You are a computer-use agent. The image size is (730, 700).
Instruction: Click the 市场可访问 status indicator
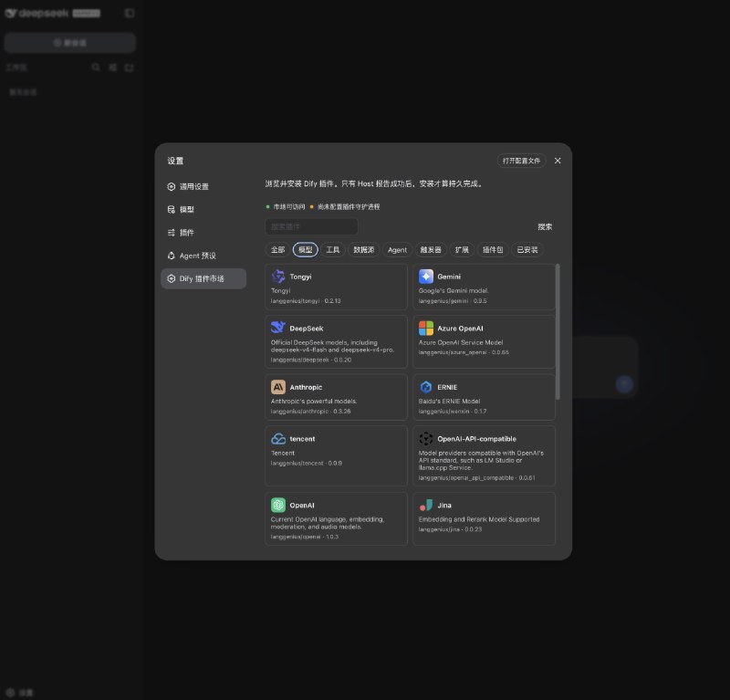pyautogui.click(x=286, y=207)
